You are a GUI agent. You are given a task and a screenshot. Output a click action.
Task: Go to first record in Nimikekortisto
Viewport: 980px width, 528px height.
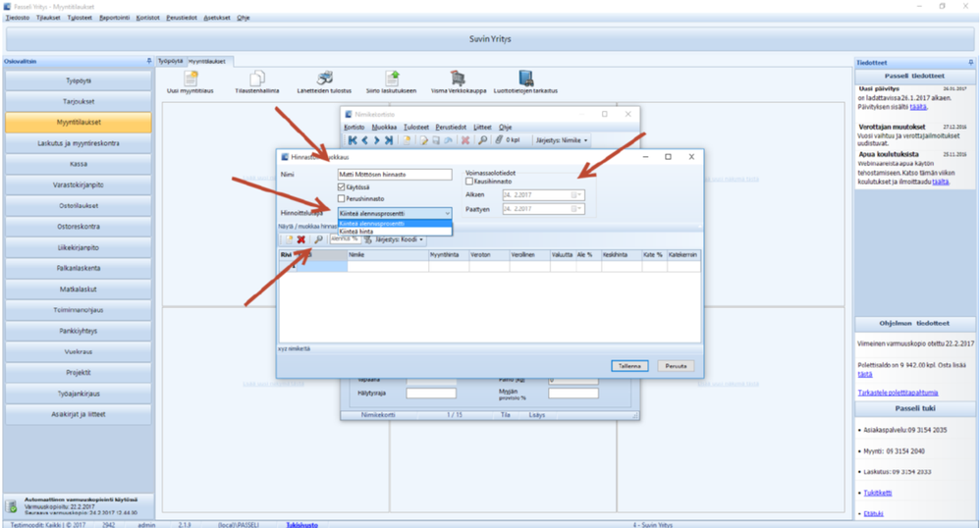coord(353,140)
